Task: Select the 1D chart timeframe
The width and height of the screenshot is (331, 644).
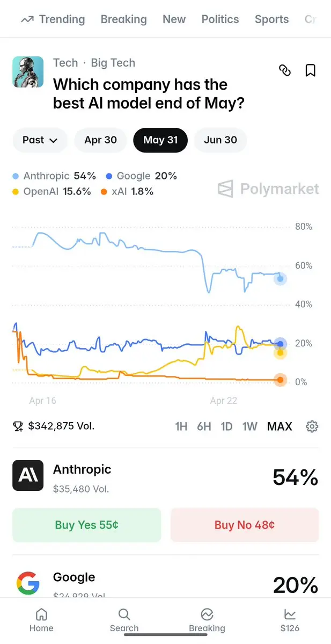Action: (x=226, y=426)
